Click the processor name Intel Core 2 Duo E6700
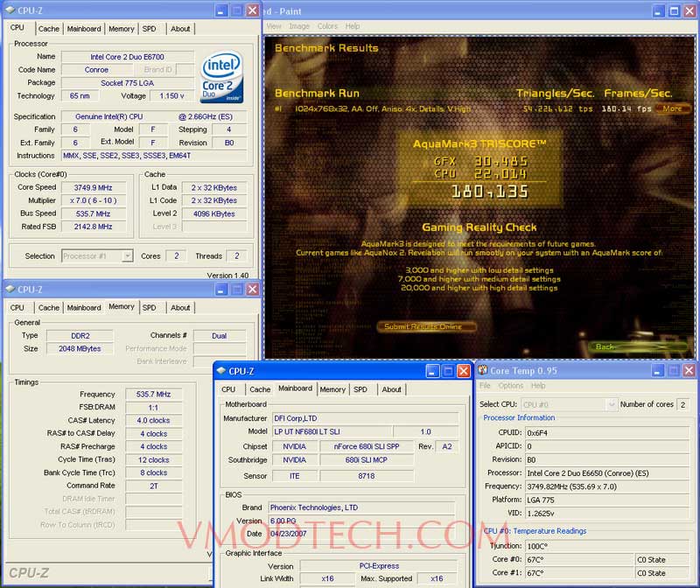Screen dimensions: 700x588 click(x=127, y=57)
